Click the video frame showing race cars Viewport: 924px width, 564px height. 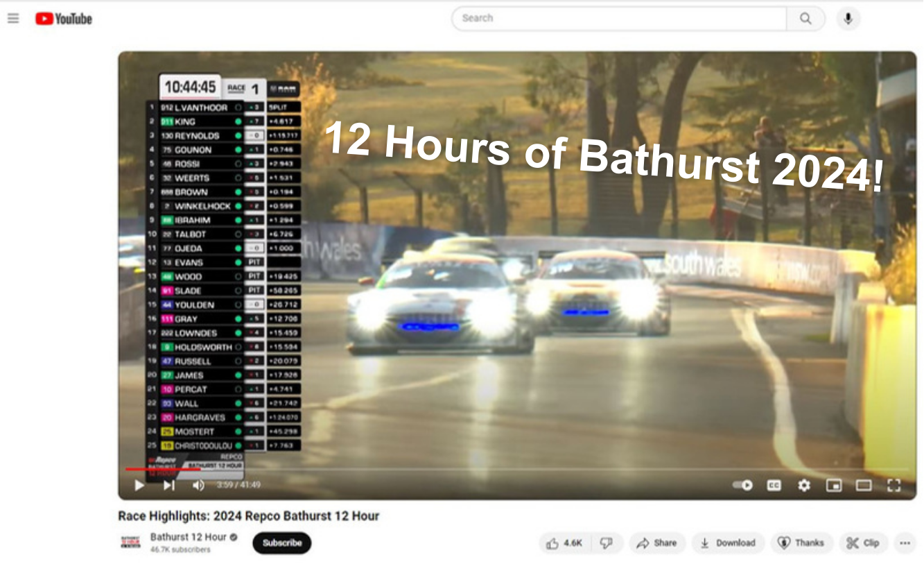tap(516, 275)
